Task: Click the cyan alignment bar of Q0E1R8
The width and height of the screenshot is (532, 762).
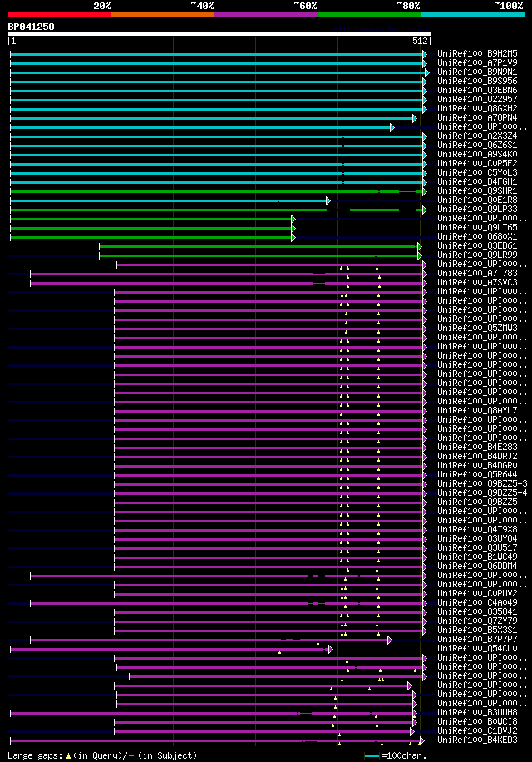Action: pos(170,200)
